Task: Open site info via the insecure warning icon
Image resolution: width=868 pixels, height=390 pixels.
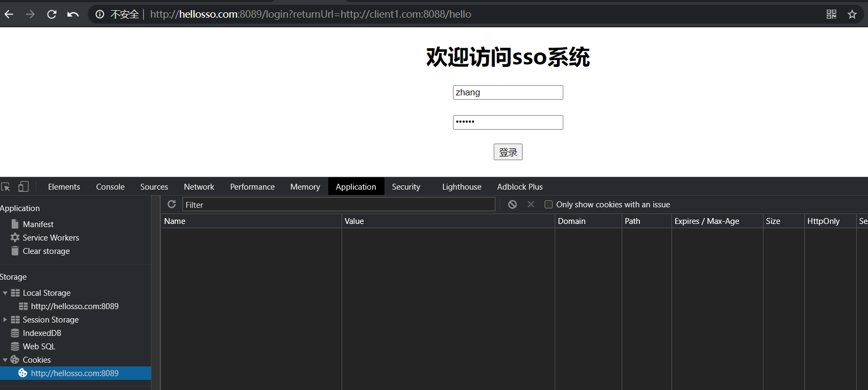Action: click(x=100, y=14)
